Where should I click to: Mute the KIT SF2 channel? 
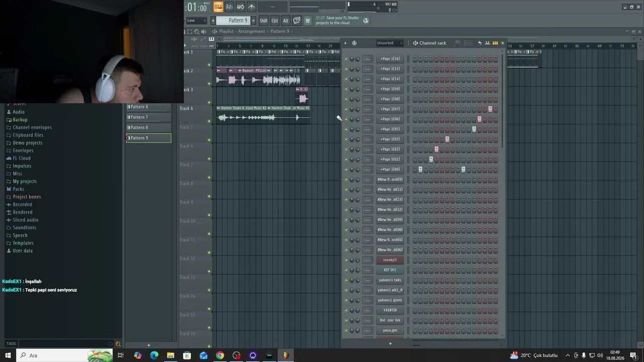pos(346,270)
